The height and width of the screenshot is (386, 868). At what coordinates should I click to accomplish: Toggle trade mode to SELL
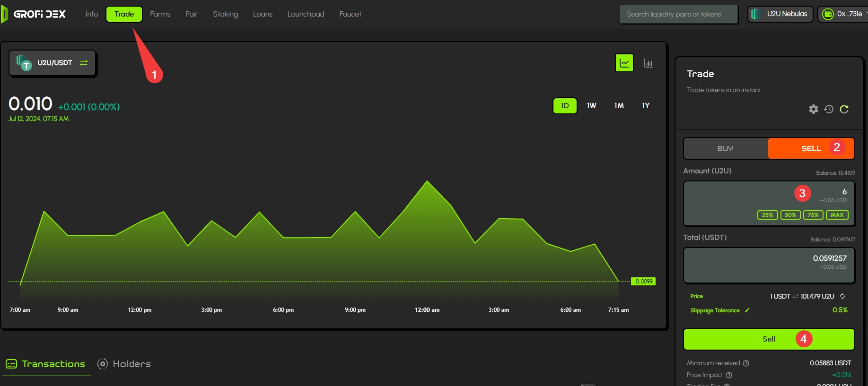[811, 149]
